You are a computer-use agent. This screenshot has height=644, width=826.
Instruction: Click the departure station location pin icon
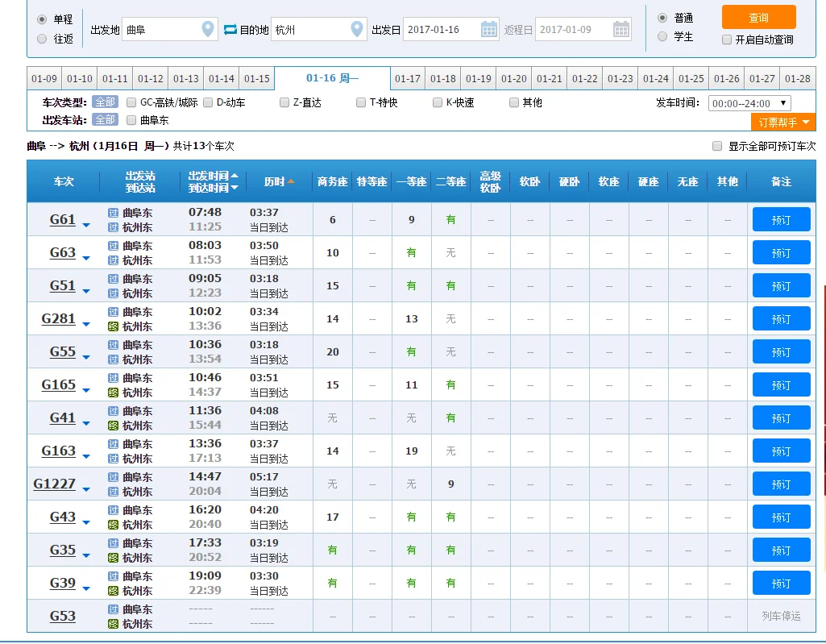click(208, 30)
